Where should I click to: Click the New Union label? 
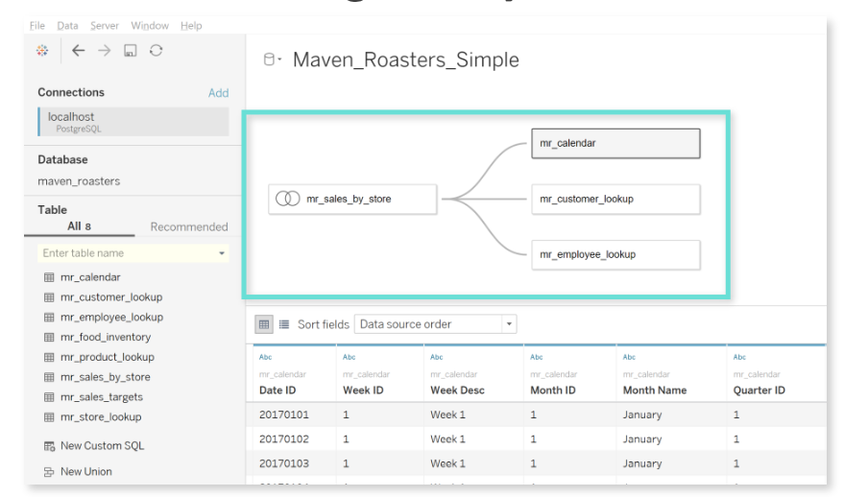(x=86, y=471)
